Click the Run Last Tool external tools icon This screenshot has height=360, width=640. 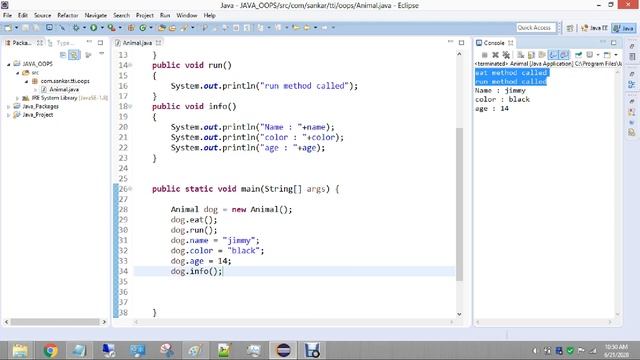tap(111, 28)
